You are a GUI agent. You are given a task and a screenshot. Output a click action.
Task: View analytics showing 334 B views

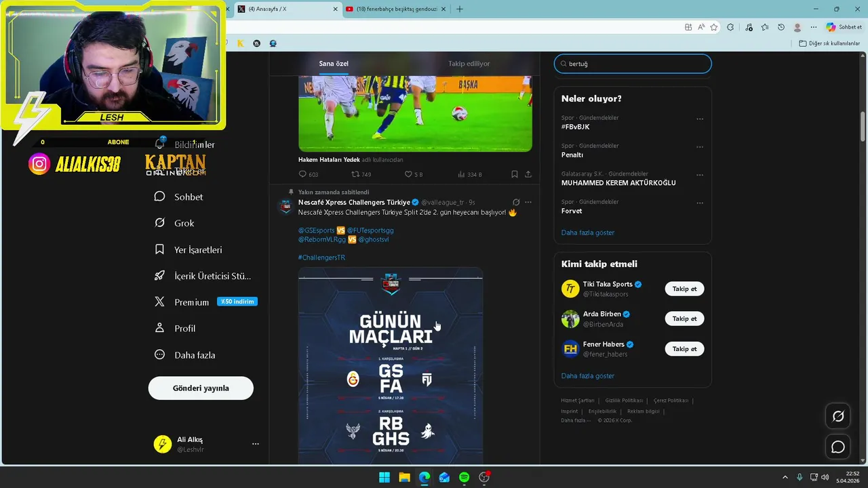469,174
